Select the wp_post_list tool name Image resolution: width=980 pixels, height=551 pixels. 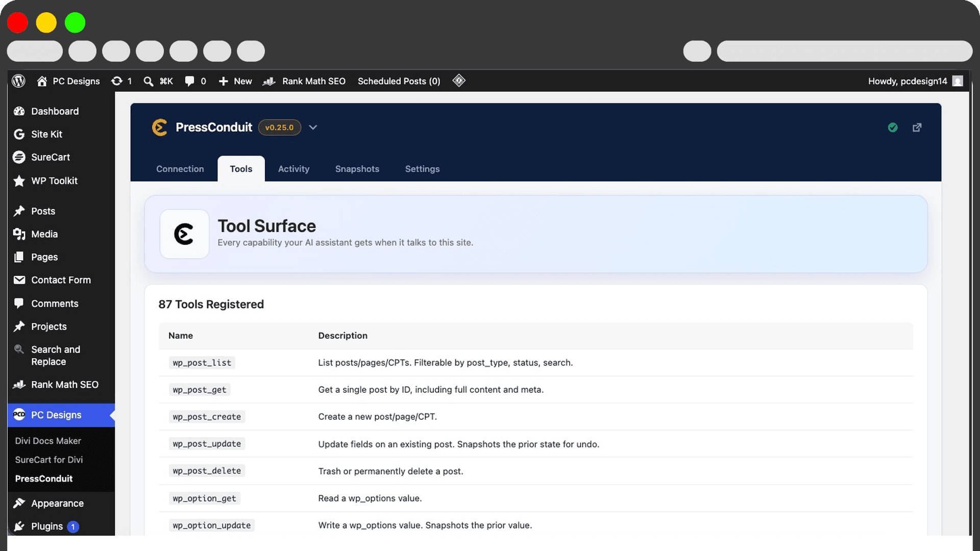point(202,363)
